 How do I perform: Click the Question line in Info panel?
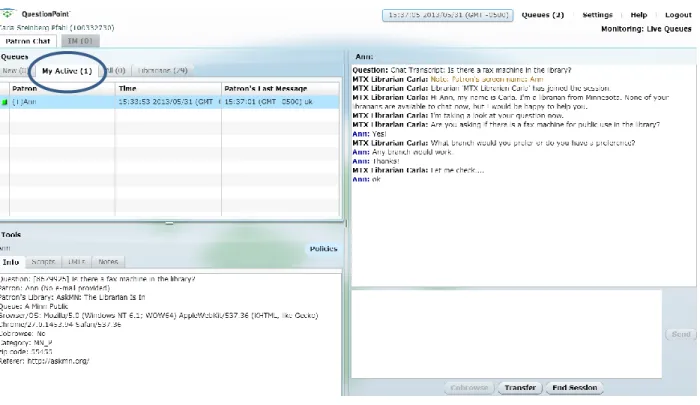[98, 279]
